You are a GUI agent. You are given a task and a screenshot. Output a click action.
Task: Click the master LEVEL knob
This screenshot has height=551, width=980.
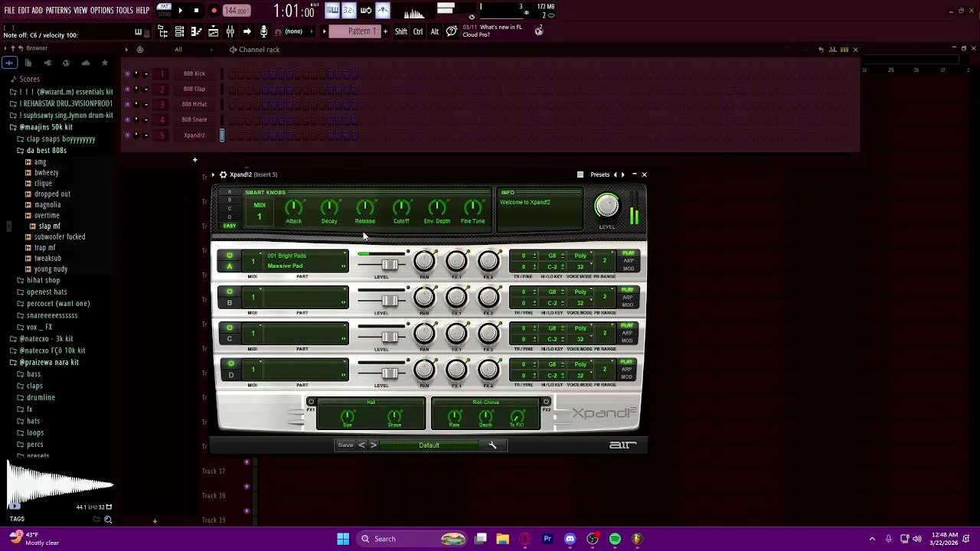[606, 205]
